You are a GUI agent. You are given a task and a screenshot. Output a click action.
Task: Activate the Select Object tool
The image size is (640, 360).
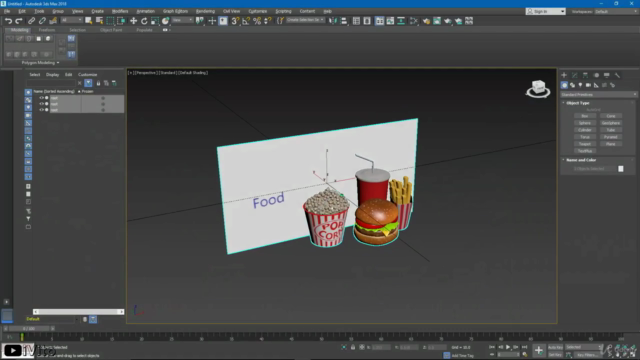(x=89, y=21)
